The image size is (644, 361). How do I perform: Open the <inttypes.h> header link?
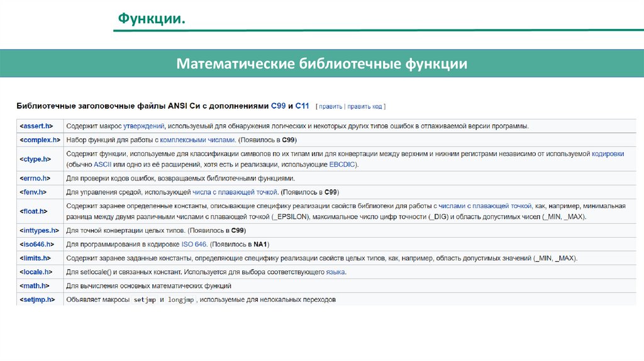(x=40, y=231)
